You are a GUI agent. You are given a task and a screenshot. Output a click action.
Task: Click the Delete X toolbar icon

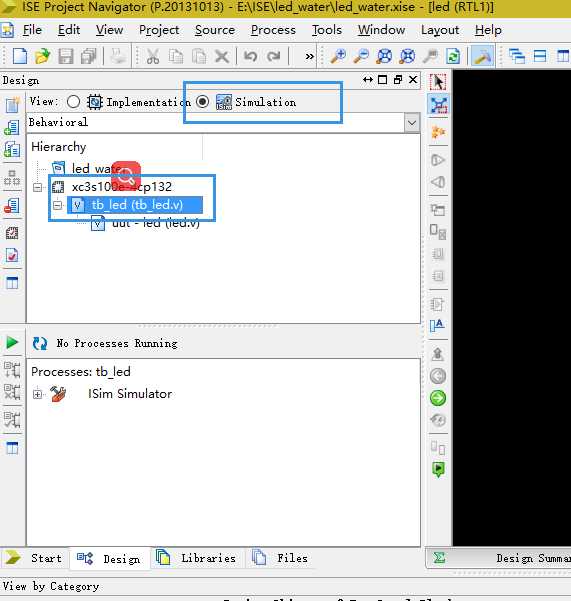pyautogui.click(x=222, y=57)
